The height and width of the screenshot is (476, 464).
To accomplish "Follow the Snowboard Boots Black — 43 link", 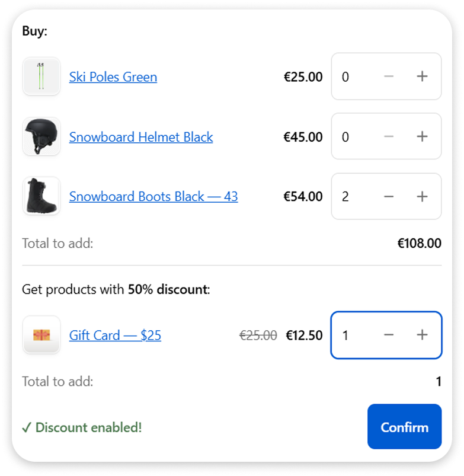I will pyautogui.click(x=153, y=197).
